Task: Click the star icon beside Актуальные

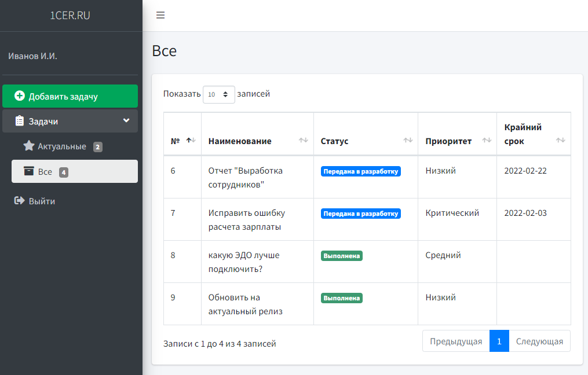Action: [x=29, y=146]
